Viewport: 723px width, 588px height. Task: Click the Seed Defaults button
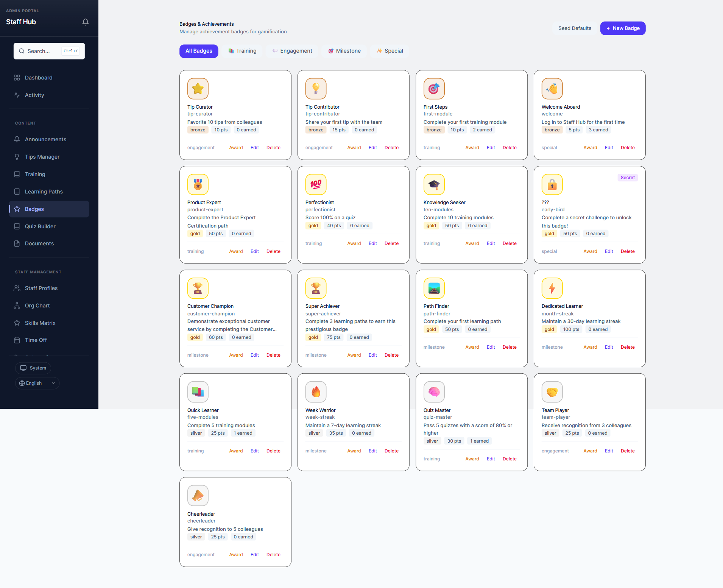point(575,28)
